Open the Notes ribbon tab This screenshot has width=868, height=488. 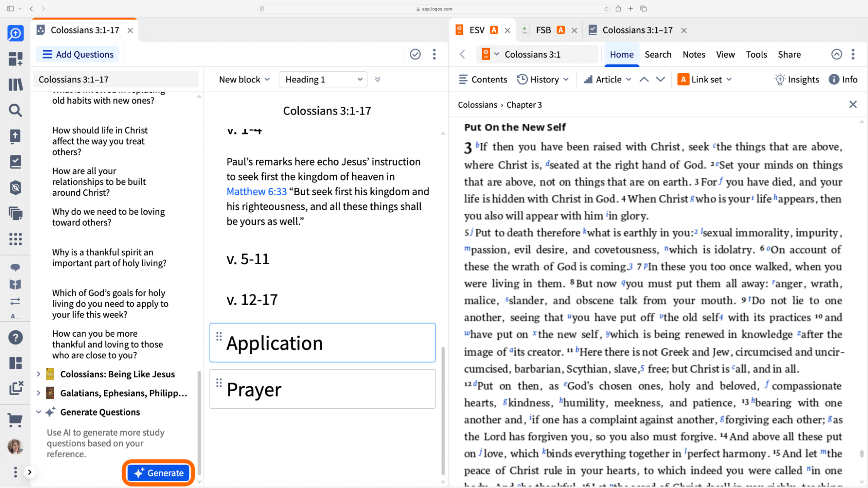(x=694, y=54)
